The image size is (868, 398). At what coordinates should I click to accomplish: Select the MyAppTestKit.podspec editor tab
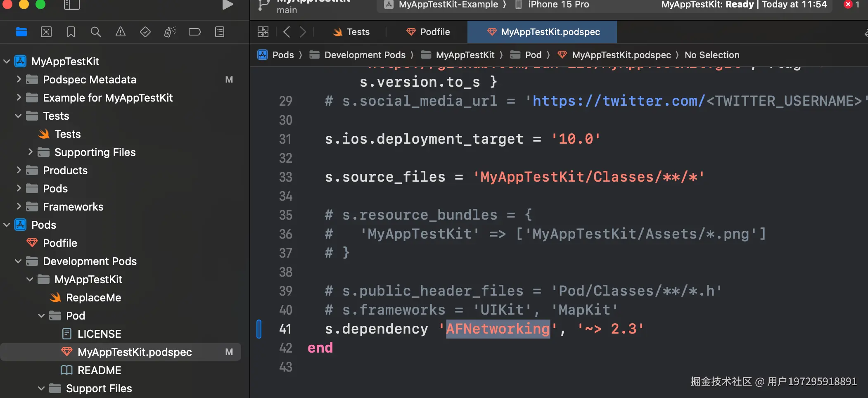pos(542,32)
